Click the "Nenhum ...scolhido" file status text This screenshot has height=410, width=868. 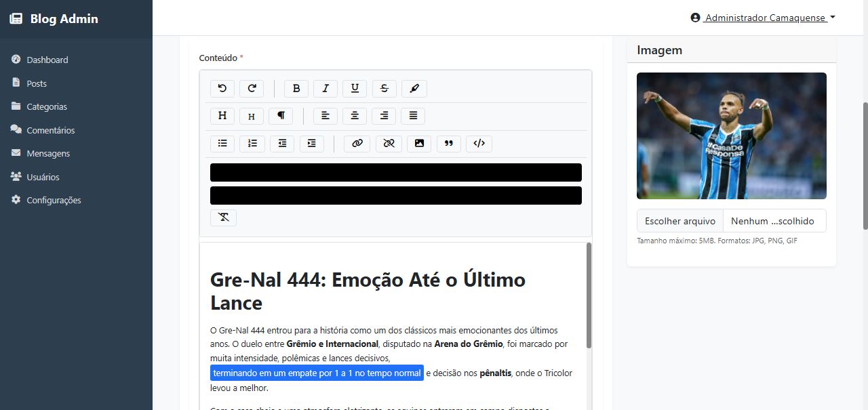click(772, 221)
